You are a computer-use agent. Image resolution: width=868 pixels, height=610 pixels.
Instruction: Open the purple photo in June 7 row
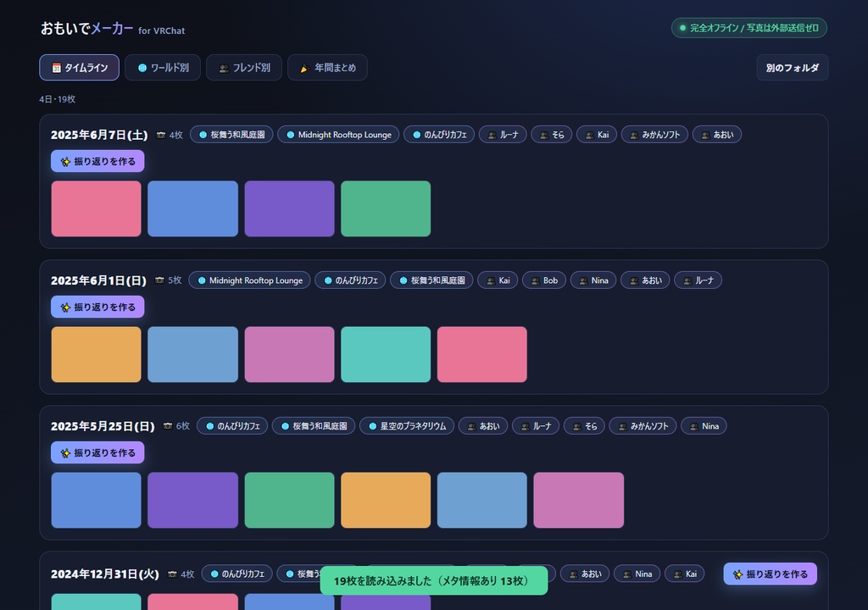click(290, 208)
